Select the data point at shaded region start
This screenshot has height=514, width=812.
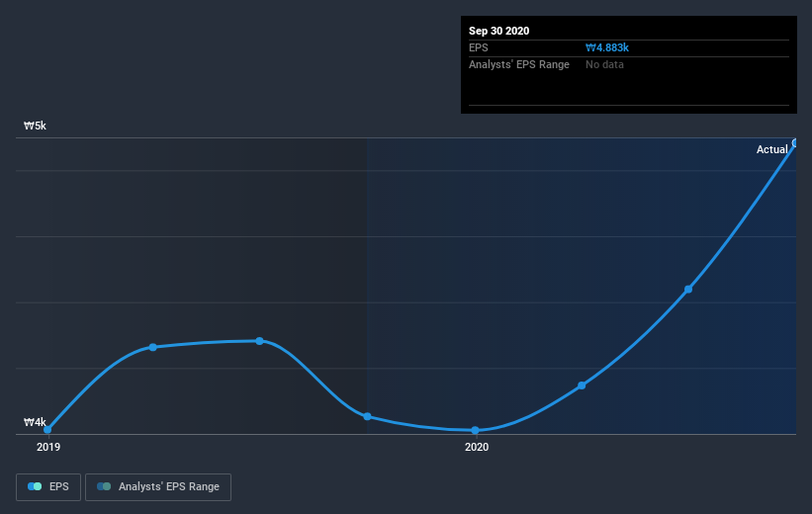(x=367, y=417)
